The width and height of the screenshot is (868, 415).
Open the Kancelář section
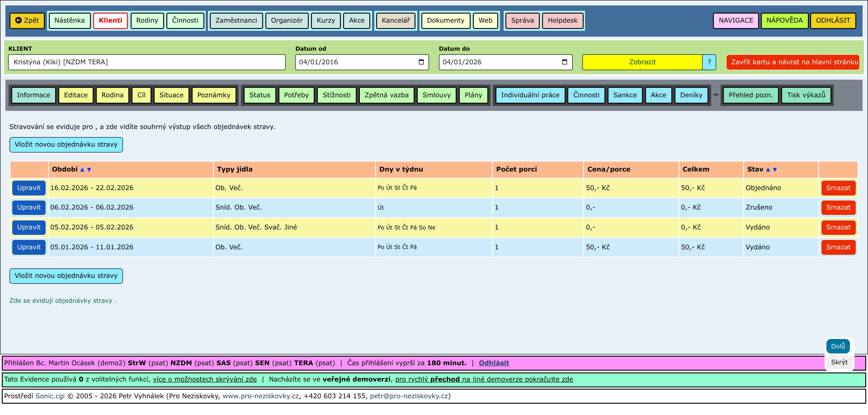tap(396, 21)
